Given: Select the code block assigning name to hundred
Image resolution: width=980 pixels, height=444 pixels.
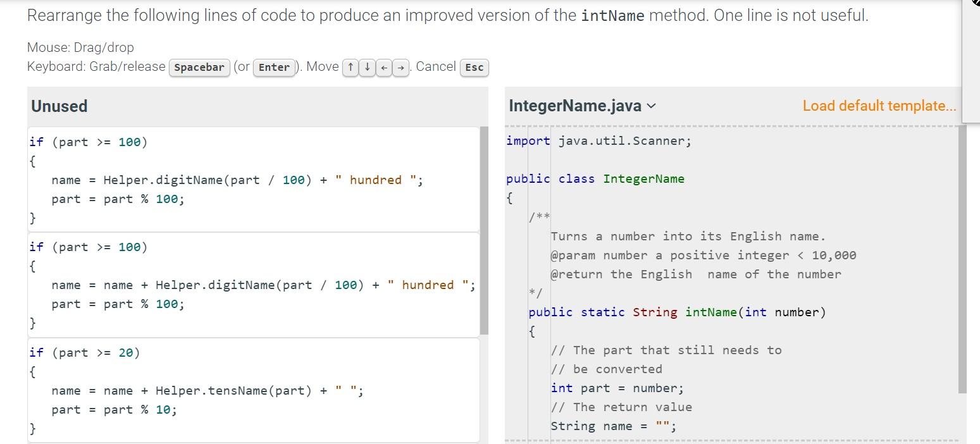Looking at the screenshot, I should 254,180.
